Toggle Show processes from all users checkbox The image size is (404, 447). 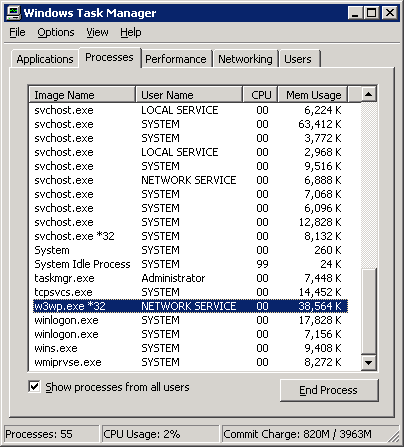pyautogui.click(x=34, y=387)
